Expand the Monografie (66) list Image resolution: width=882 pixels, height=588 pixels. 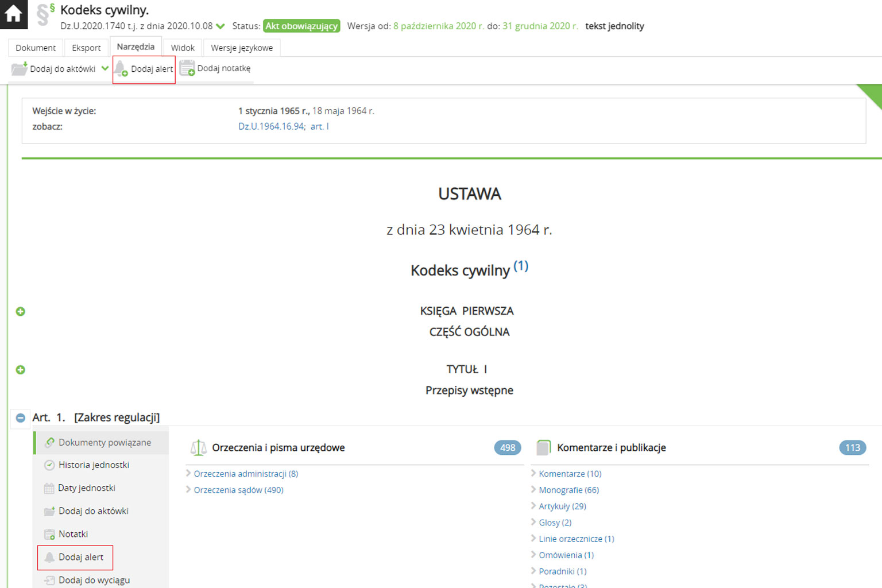point(568,490)
